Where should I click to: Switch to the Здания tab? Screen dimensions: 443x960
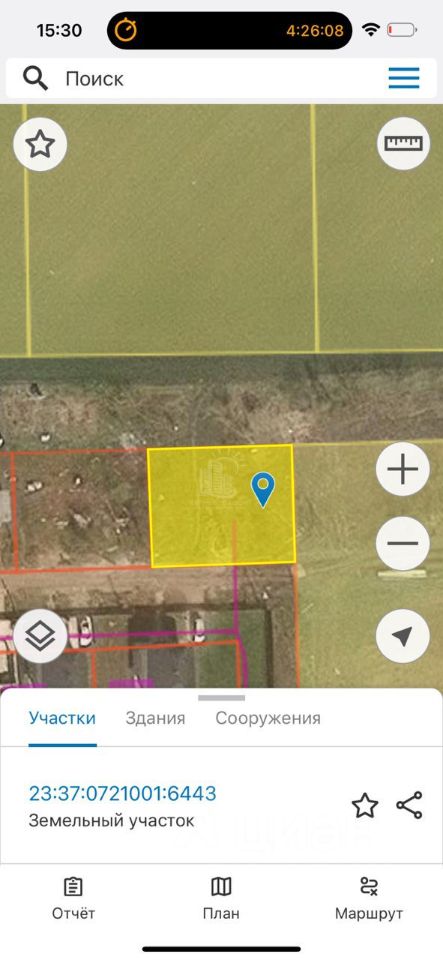click(x=155, y=718)
